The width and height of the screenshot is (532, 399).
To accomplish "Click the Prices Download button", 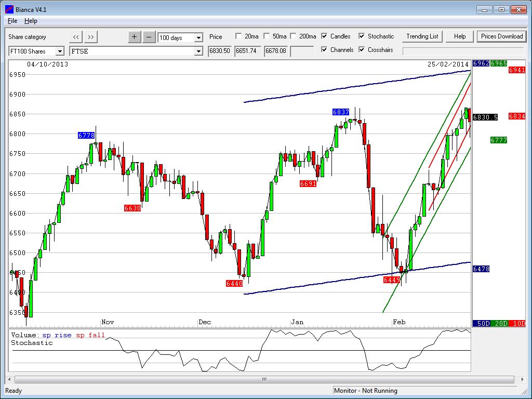I will (501, 36).
